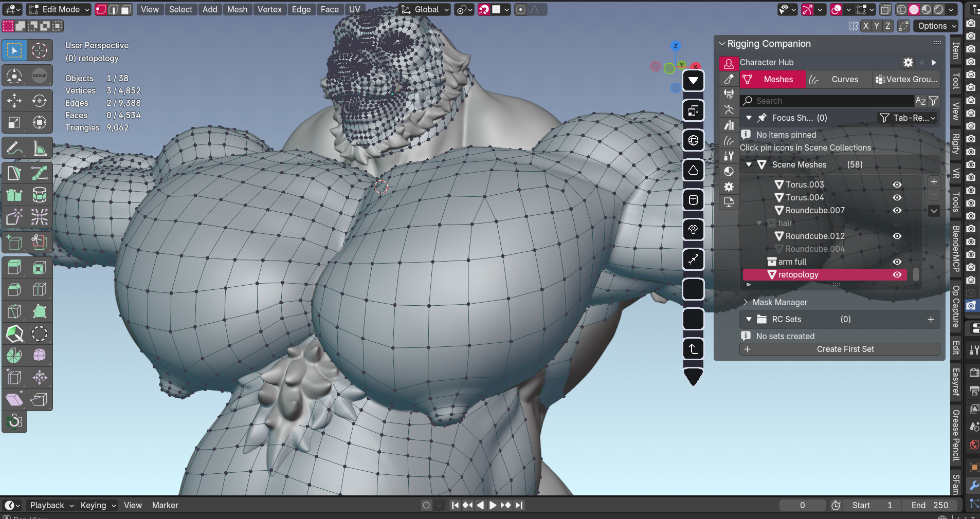980x519 pixels.
Task: Open the Edit Mode dropdown
Action: coord(59,9)
